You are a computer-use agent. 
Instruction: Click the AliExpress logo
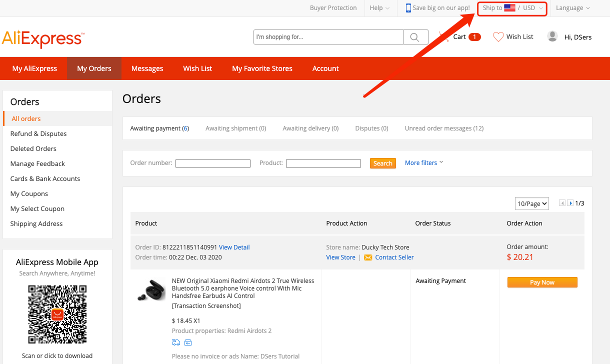click(x=43, y=38)
